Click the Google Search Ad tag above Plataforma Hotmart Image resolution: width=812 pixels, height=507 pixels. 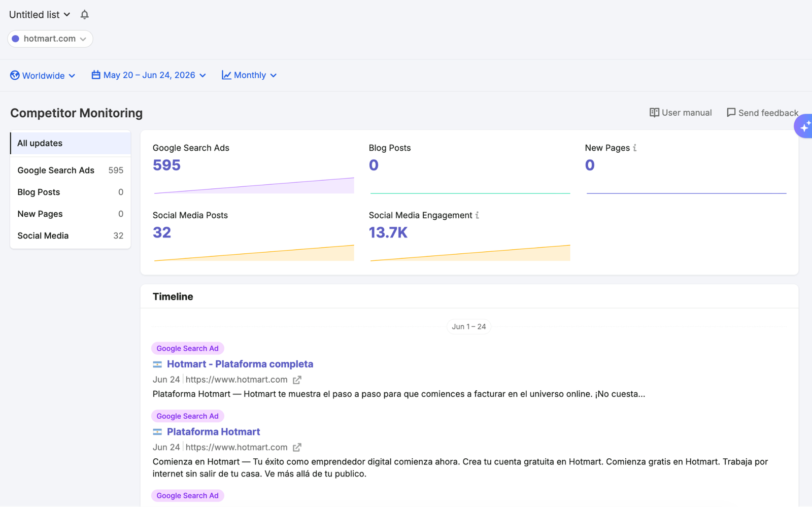tap(188, 416)
